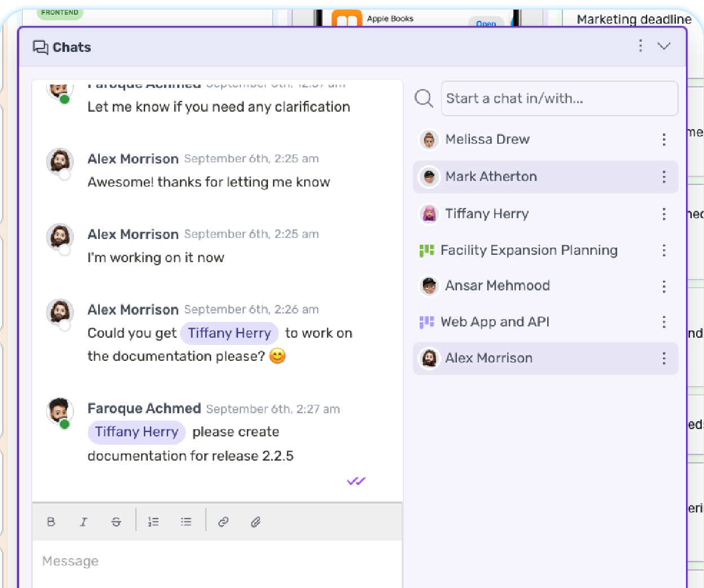Image resolution: width=704 pixels, height=588 pixels.
Task: Open the Chats panel overflow menu
Action: pos(640,46)
